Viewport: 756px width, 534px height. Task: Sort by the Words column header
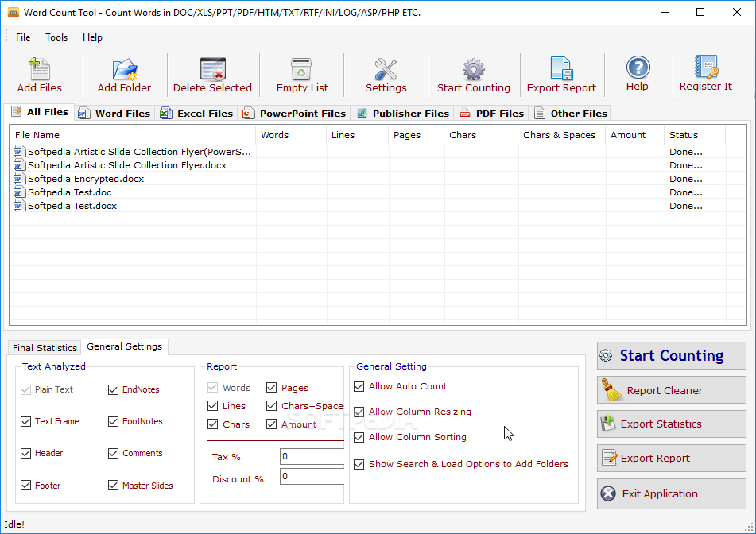pyautogui.click(x=291, y=135)
